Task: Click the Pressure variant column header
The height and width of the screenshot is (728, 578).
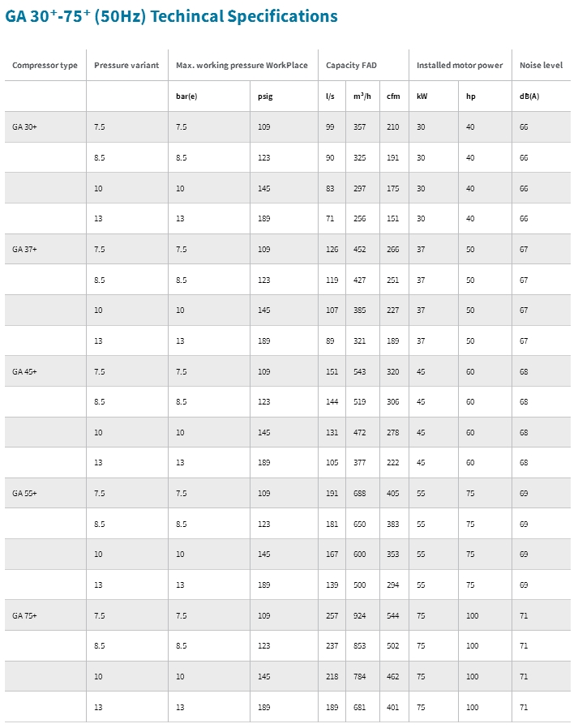Action: coord(126,66)
